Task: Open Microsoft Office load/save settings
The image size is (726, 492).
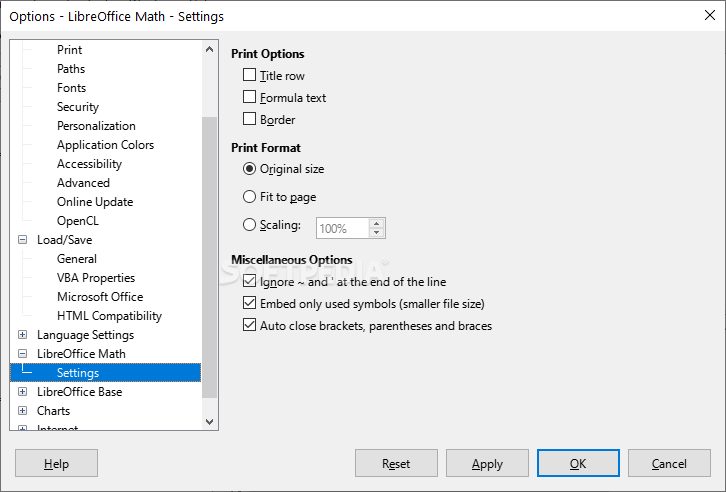Action: pos(100,297)
